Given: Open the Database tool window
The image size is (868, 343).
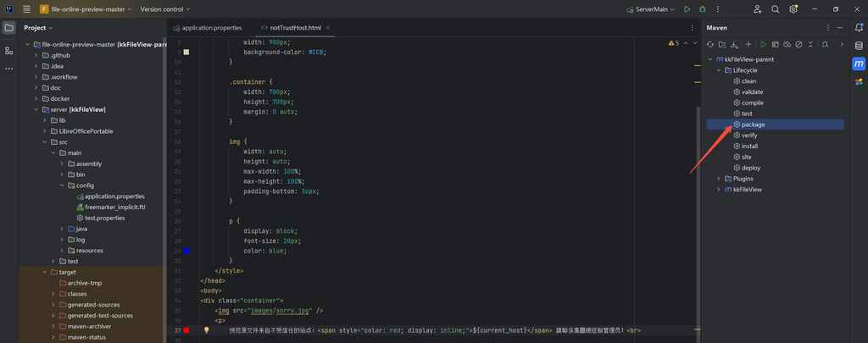Looking at the screenshot, I should point(859,46).
